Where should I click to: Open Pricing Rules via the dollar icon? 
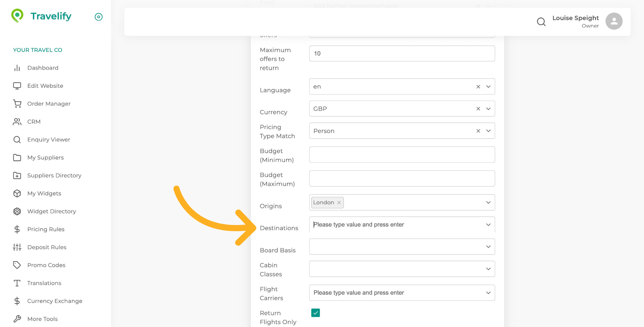click(x=17, y=229)
